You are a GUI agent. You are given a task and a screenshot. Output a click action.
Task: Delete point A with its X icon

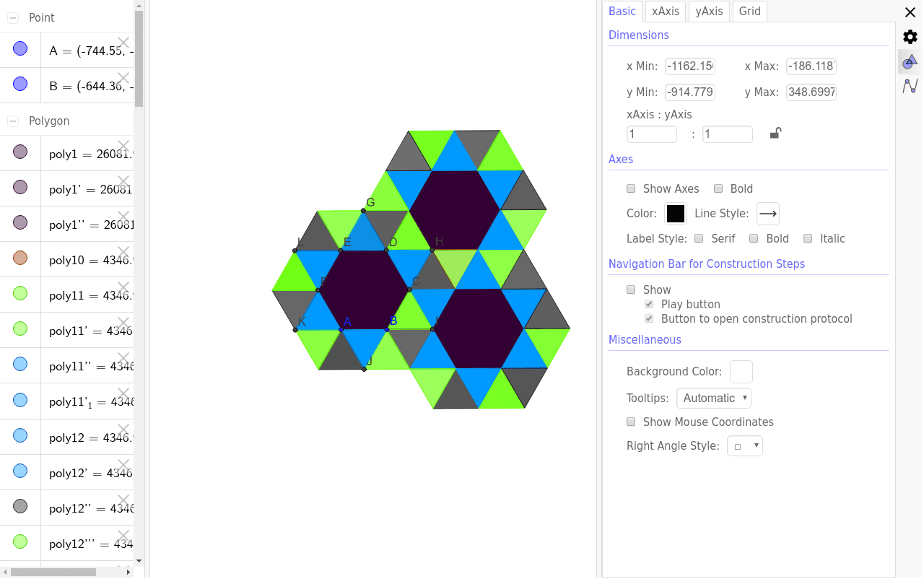pos(123,43)
